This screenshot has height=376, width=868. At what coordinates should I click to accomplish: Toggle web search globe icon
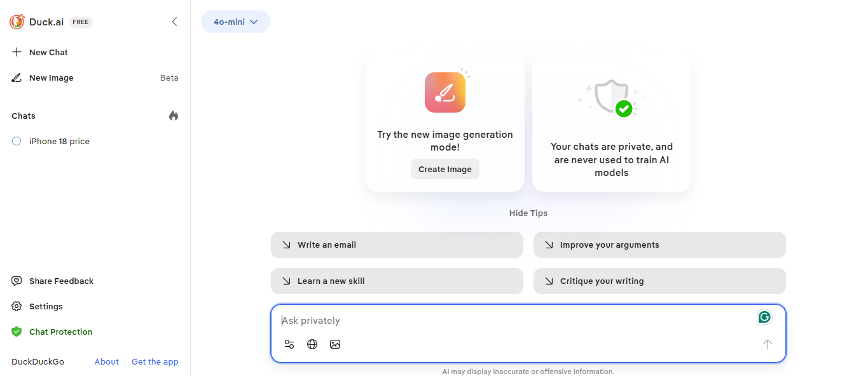point(312,344)
